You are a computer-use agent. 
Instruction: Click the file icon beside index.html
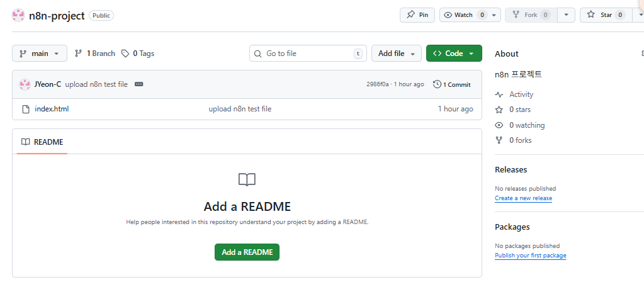pos(25,110)
